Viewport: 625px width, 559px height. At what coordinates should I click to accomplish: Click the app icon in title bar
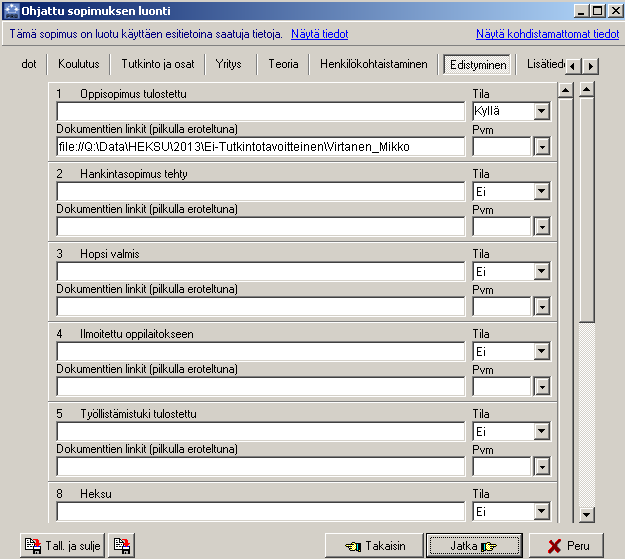point(11,11)
